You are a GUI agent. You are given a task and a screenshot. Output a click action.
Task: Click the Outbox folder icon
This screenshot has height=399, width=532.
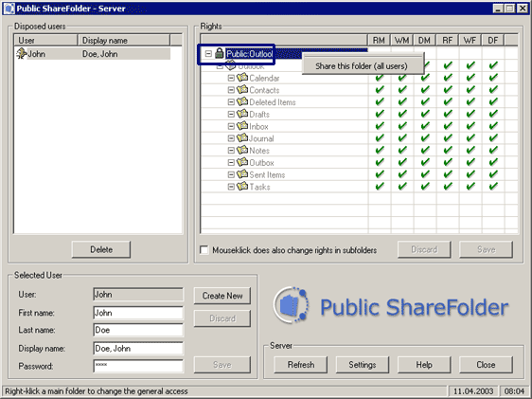(242, 162)
